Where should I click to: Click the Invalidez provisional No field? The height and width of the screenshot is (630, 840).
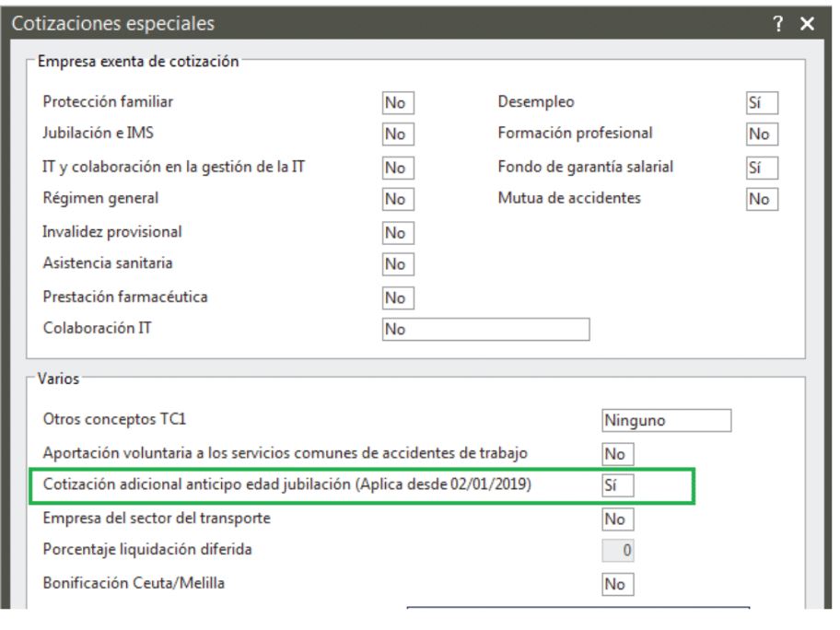(x=398, y=233)
